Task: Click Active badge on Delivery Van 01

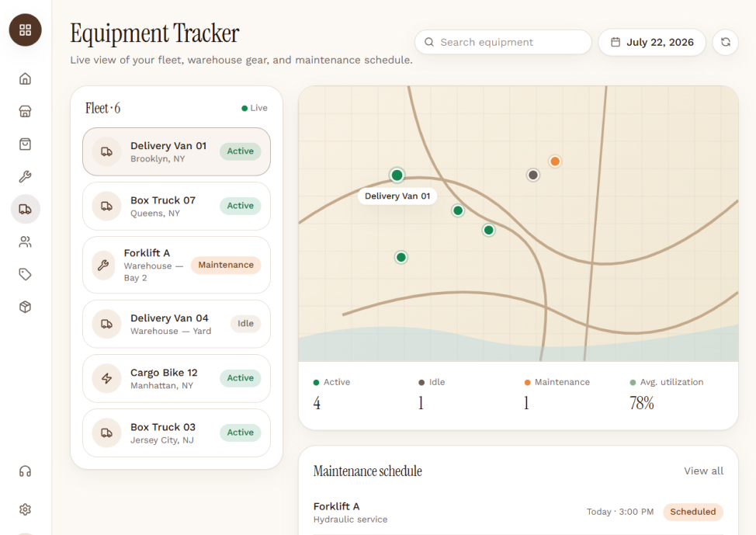Action: (x=240, y=151)
